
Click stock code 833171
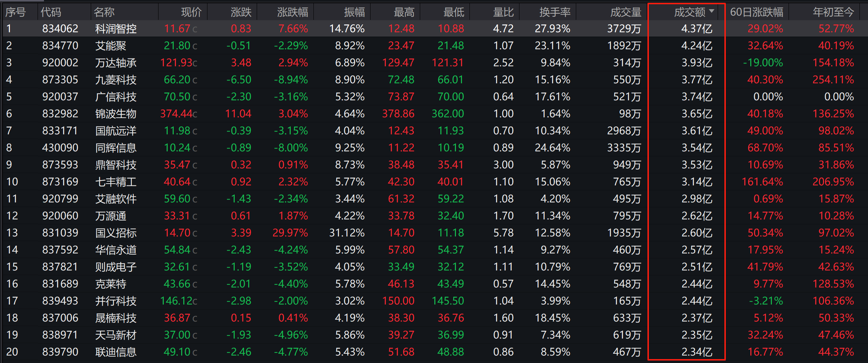click(x=60, y=130)
